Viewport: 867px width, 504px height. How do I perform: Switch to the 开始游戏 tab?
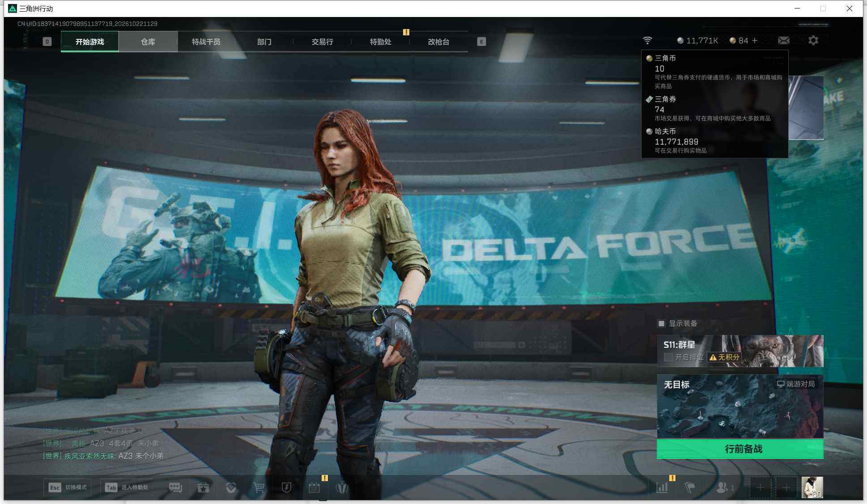tap(89, 42)
